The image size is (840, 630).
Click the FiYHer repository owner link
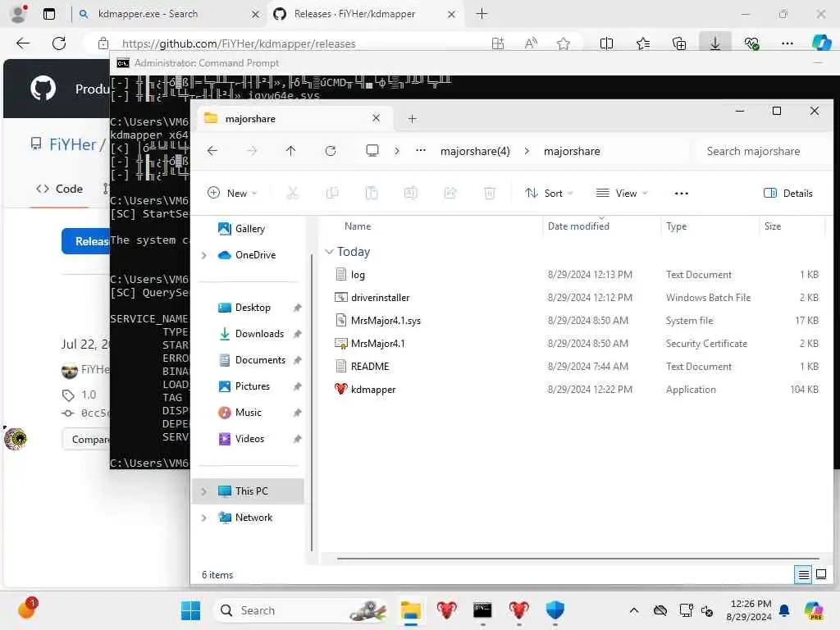(73, 144)
